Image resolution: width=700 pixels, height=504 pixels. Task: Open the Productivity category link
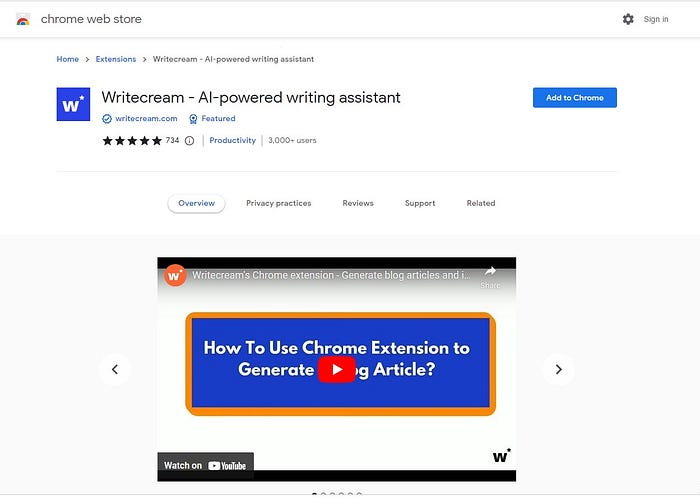232,141
